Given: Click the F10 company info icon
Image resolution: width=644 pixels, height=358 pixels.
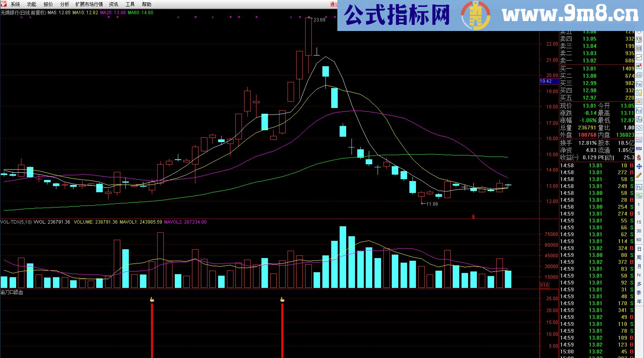Looking at the screenshot, I should click(x=639, y=84).
